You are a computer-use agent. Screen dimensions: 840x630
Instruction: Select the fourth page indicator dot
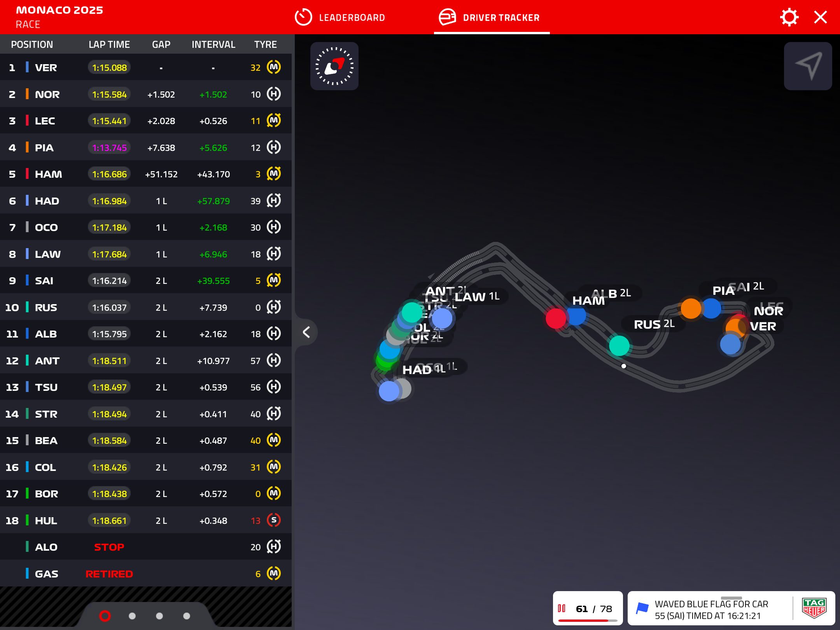187,616
